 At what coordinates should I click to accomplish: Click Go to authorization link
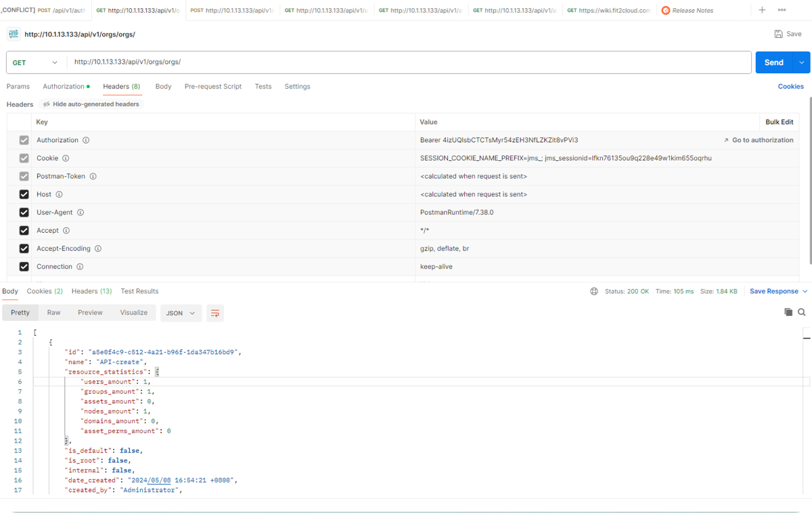coord(763,140)
